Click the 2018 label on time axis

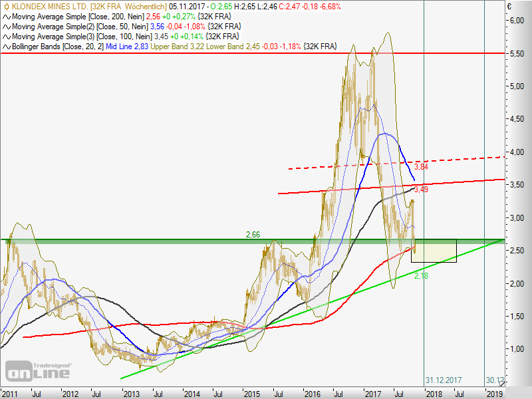[434, 394]
